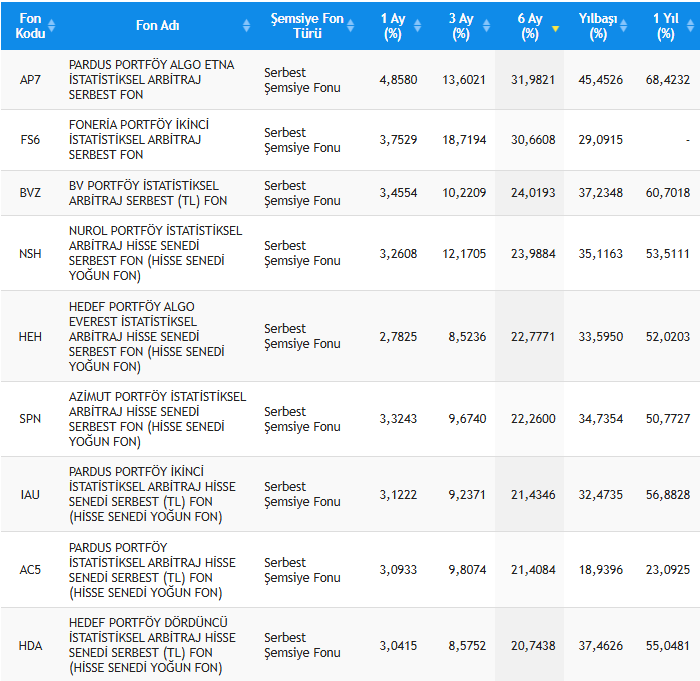Click 6-month value 21,4346
The image size is (700, 681).
[533, 495]
